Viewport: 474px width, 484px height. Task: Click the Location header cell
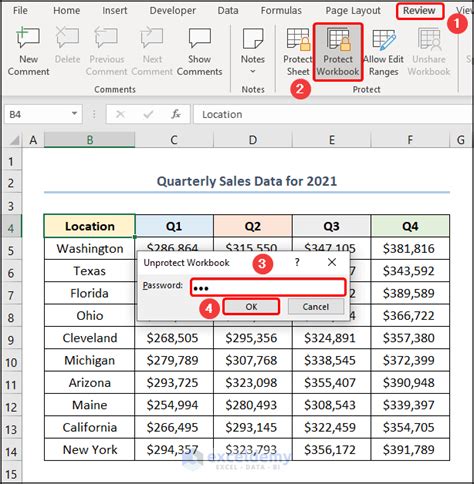coord(90,226)
